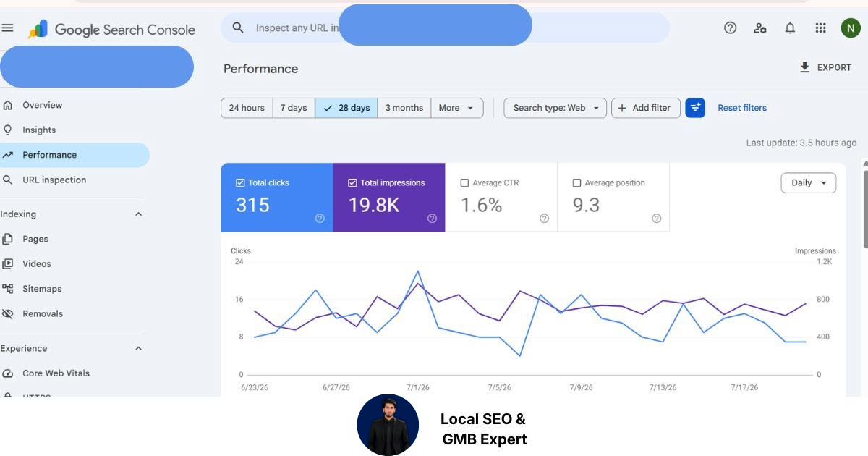The width and height of the screenshot is (868, 456).
Task: Click the Core Web Vitals gauge icon
Action: 8,373
